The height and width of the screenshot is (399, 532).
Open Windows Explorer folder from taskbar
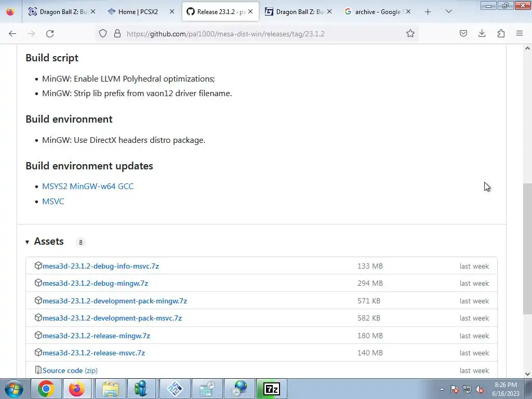click(x=111, y=389)
